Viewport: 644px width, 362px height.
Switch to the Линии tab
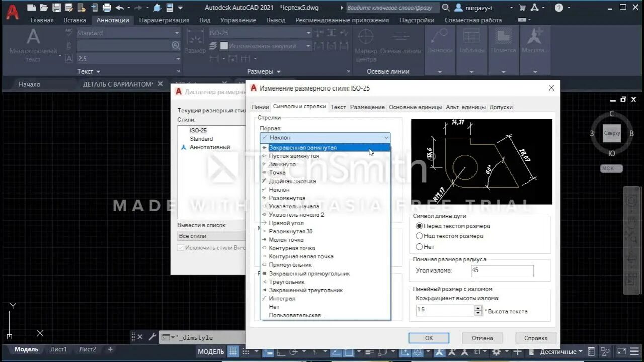coord(260,107)
